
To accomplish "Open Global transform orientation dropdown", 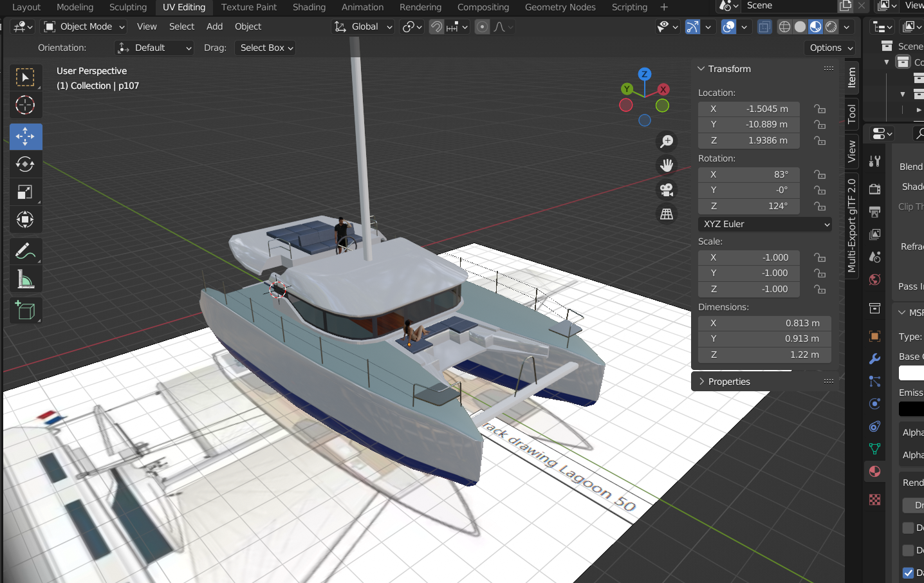I will (362, 27).
